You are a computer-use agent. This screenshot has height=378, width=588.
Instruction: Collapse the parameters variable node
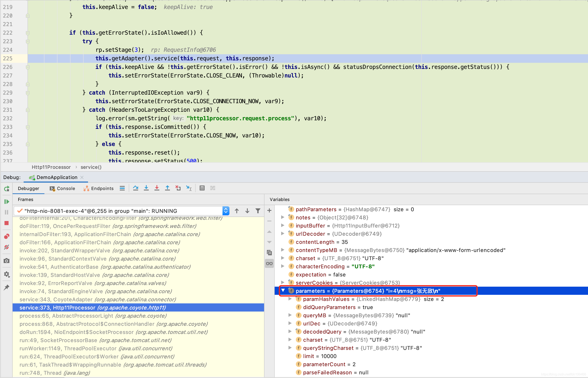(x=283, y=291)
